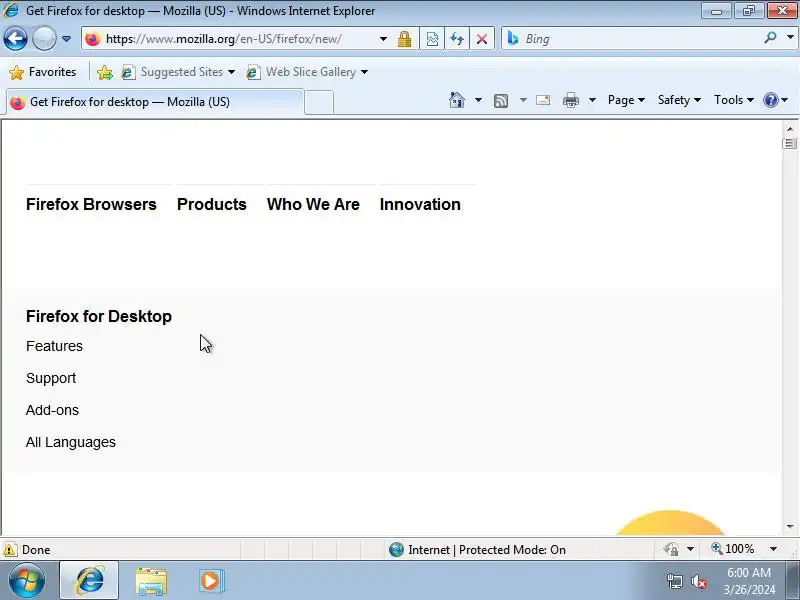Toggle the Compatibility View icon
The height and width of the screenshot is (600, 800).
coord(432,39)
